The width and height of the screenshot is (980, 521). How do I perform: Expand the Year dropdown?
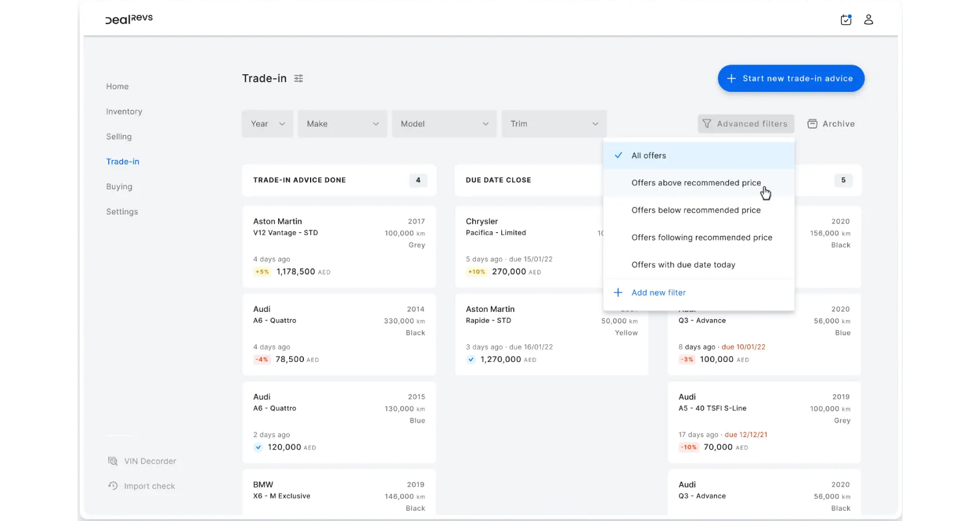coord(268,124)
